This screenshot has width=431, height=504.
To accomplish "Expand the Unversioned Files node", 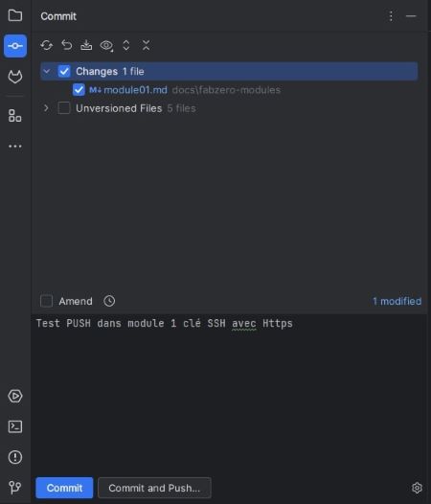I will click(46, 108).
